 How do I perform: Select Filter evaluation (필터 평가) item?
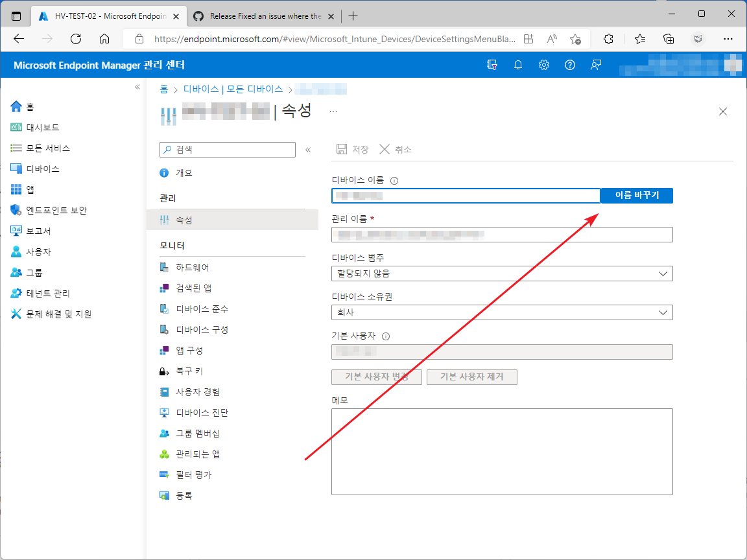(x=185, y=474)
